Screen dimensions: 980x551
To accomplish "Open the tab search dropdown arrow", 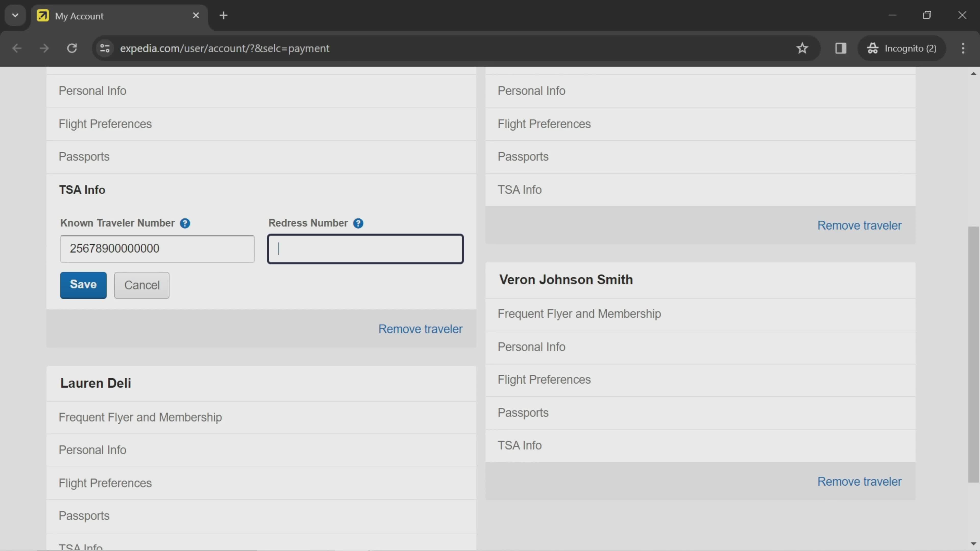I will coord(15,16).
